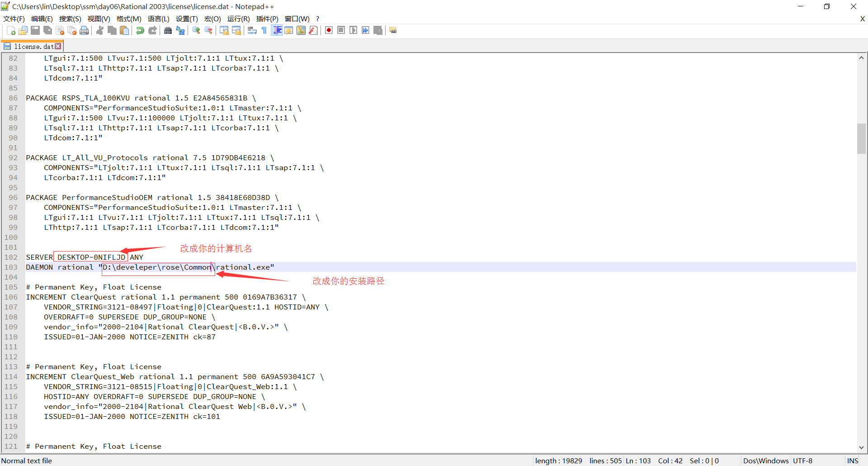Viewport: 868px width, 466px height.
Task: Select the license.dat tab
Action: (32, 46)
